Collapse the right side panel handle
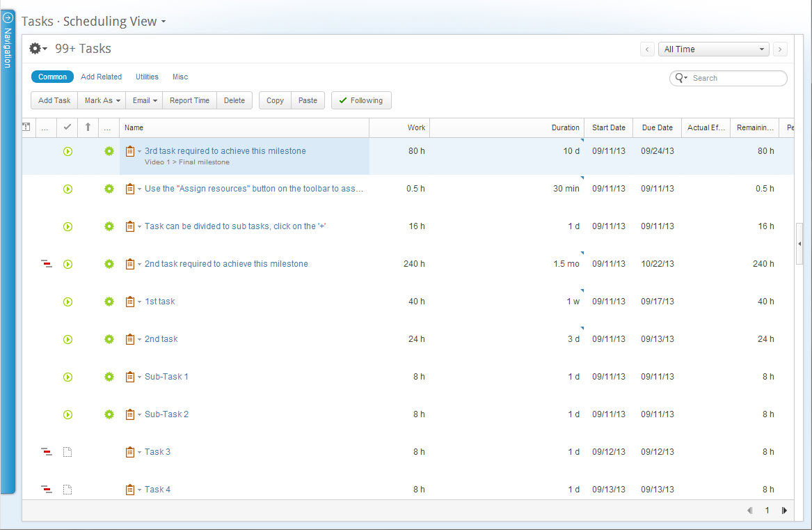This screenshot has width=812, height=530. coord(799,243)
